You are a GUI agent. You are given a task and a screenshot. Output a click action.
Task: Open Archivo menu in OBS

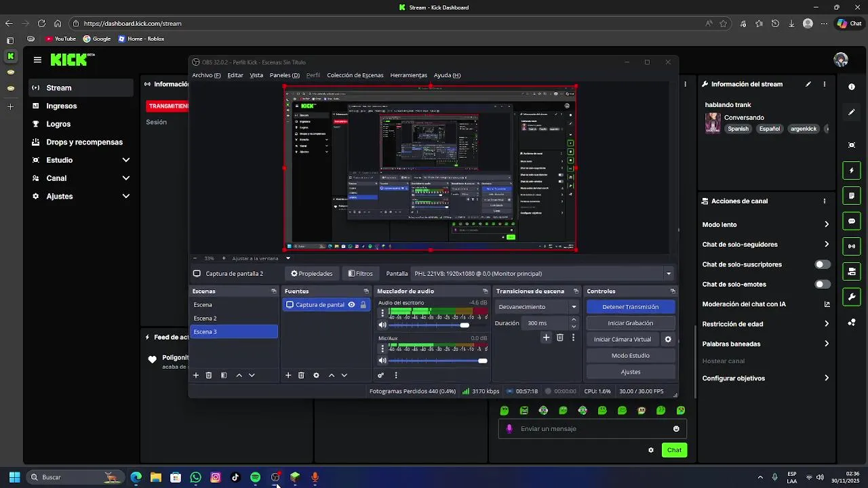[206, 75]
